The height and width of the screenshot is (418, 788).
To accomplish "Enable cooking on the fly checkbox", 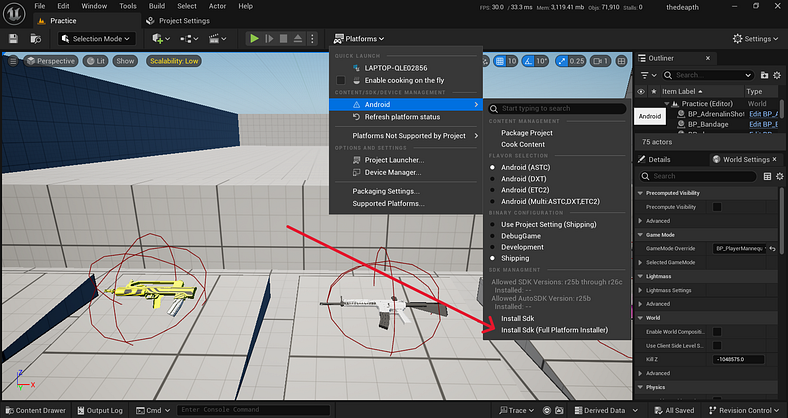I will 341,80.
